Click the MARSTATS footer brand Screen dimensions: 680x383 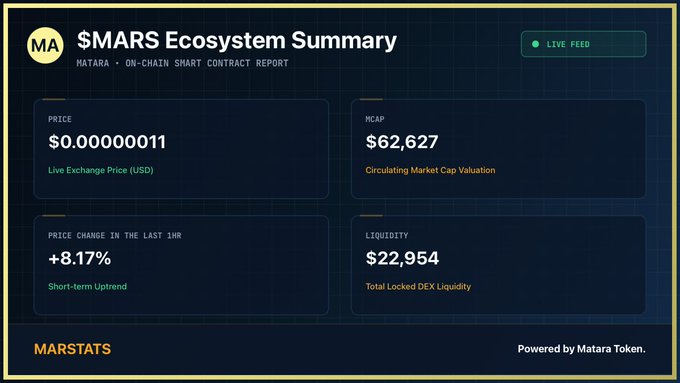pos(72,349)
